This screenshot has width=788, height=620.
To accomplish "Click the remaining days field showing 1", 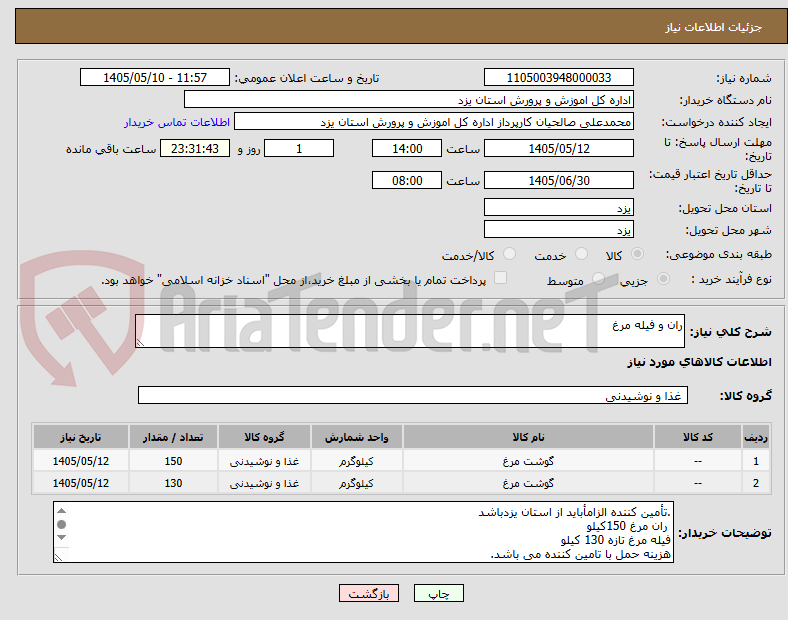I will click(x=299, y=148).
